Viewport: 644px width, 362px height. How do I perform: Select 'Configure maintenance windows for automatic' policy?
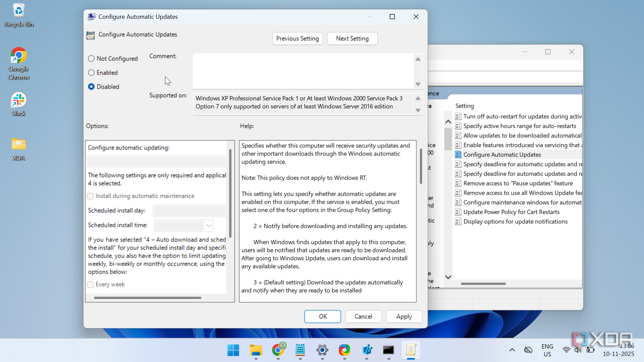tap(519, 202)
